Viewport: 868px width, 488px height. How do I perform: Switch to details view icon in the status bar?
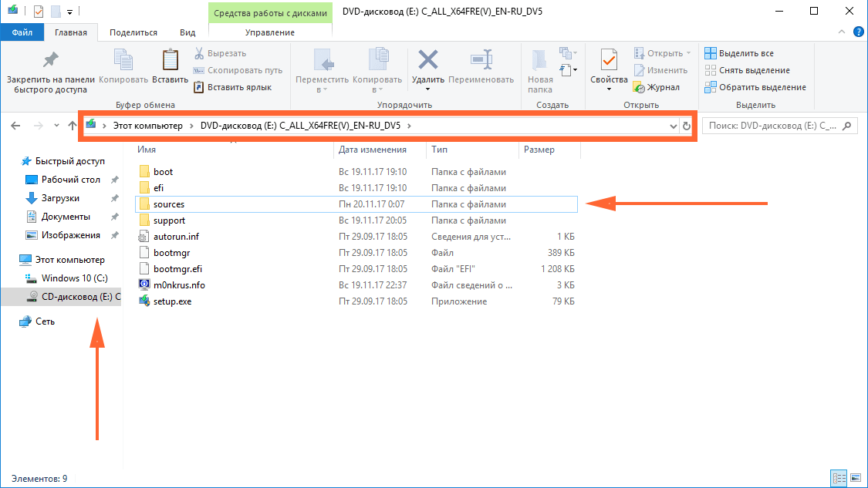(x=839, y=477)
